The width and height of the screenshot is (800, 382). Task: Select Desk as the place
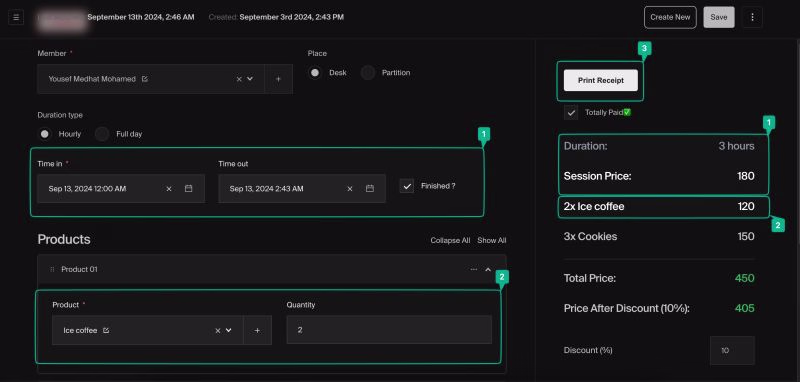pos(315,73)
